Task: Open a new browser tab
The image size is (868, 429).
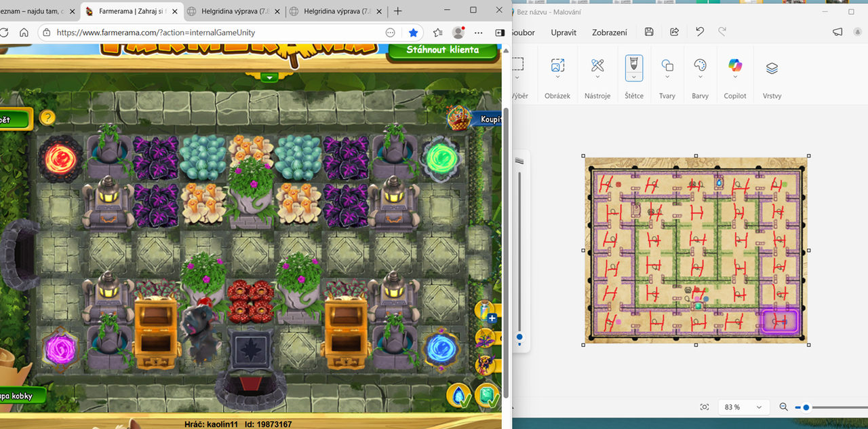Action: tap(398, 11)
